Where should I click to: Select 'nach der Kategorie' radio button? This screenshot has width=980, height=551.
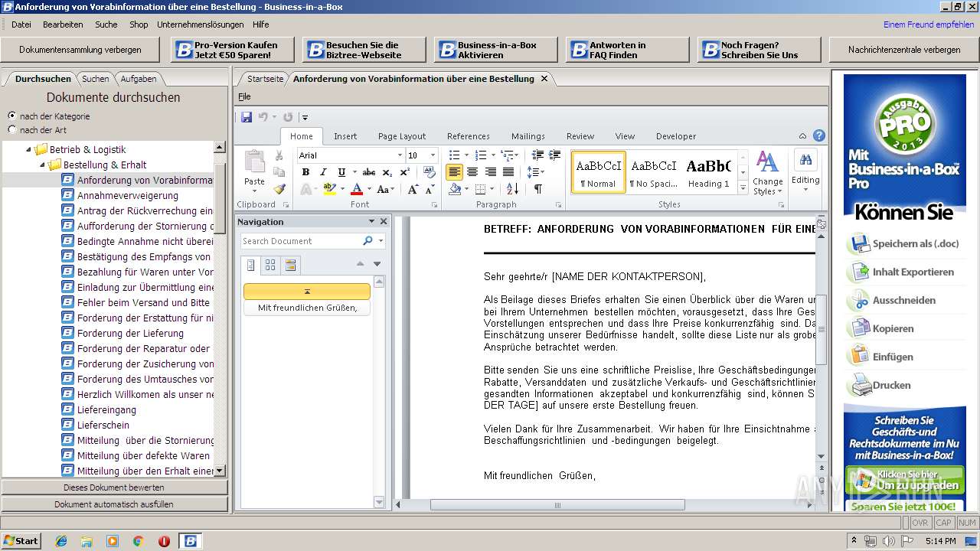click(x=11, y=116)
